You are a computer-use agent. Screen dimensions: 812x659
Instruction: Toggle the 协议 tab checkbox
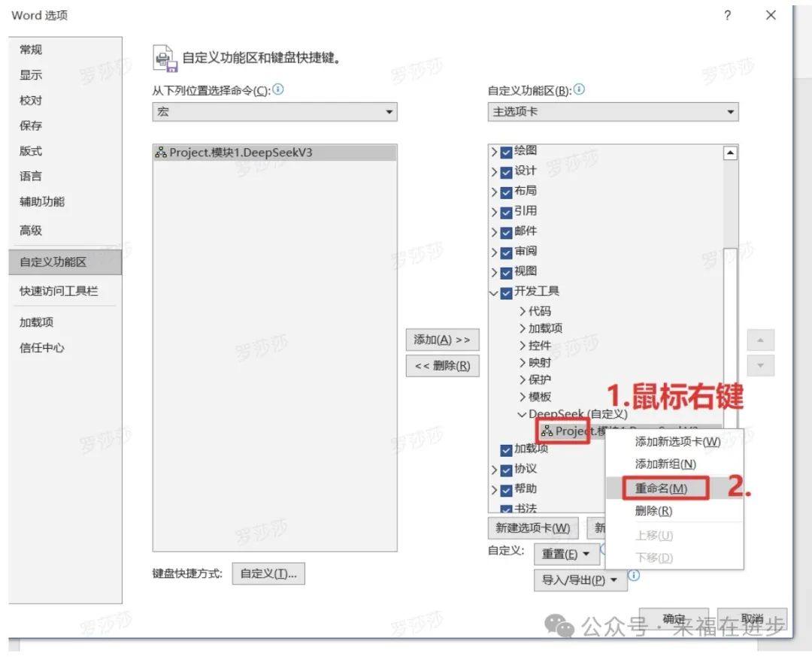507,470
